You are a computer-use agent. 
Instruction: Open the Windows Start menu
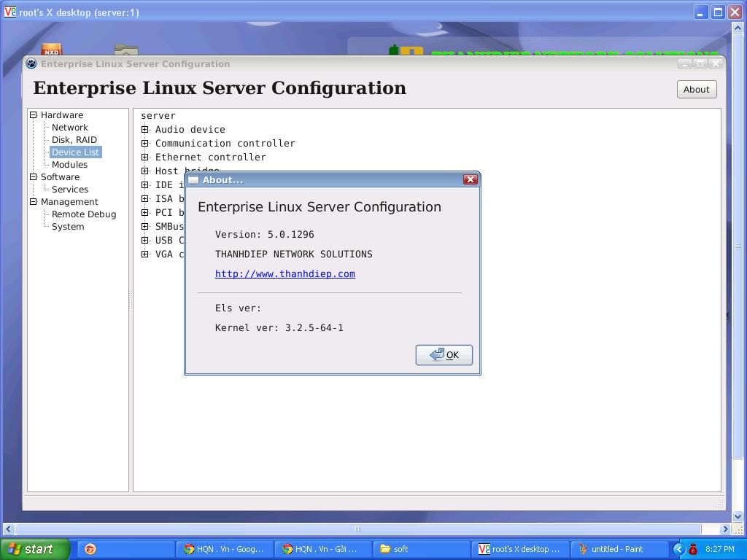click(x=34, y=549)
